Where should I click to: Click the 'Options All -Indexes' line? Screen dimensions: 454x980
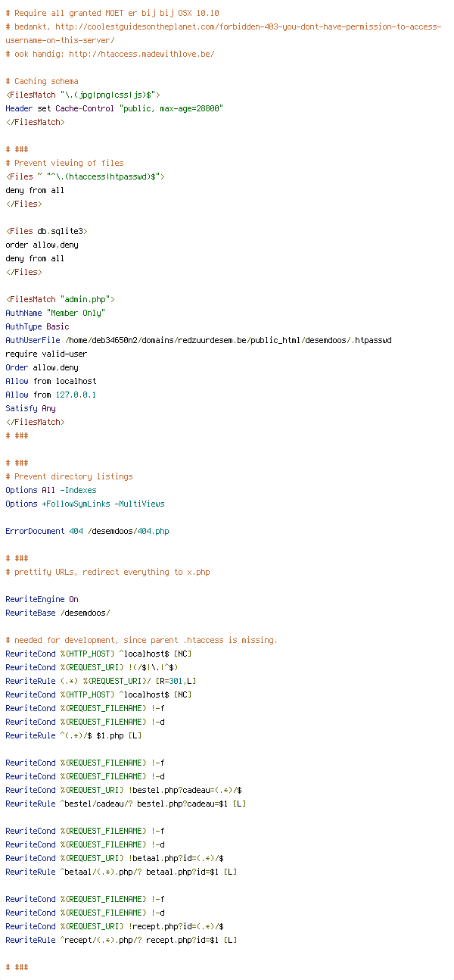pos(51,490)
